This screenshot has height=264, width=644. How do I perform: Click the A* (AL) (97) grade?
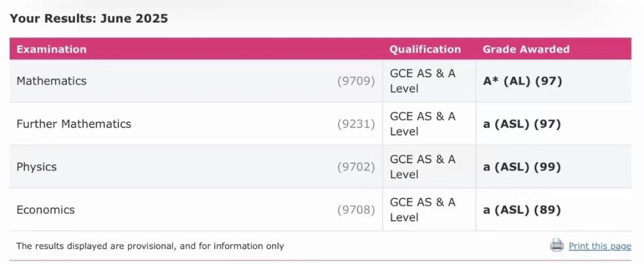click(x=522, y=81)
